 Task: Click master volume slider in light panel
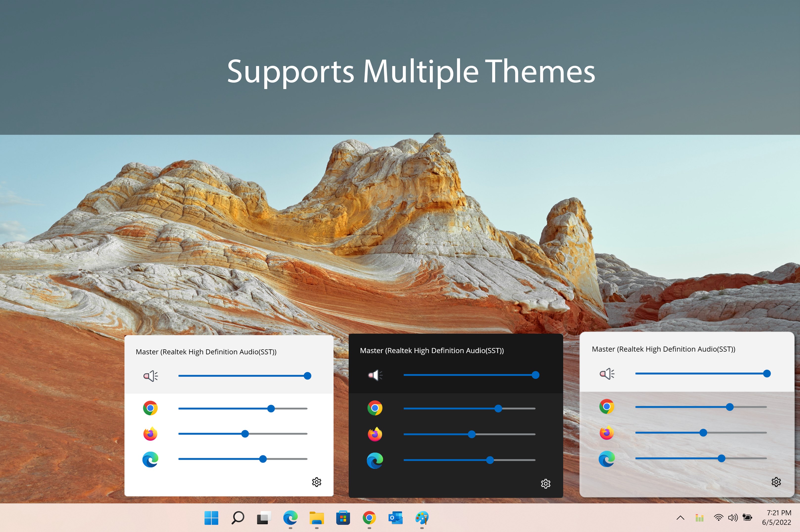(243, 376)
